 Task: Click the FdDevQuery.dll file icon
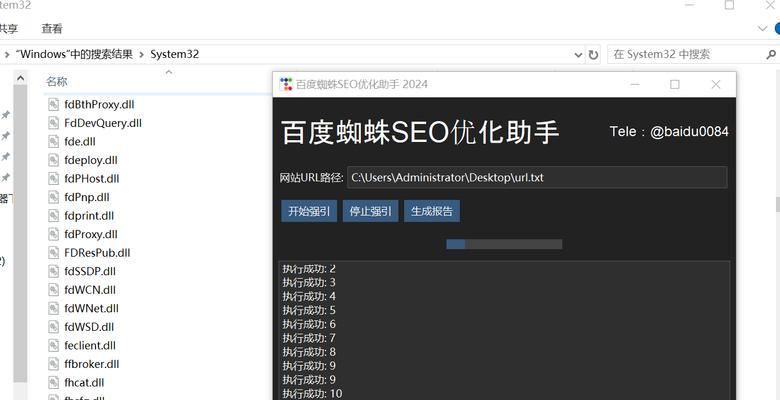(x=54, y=123)
